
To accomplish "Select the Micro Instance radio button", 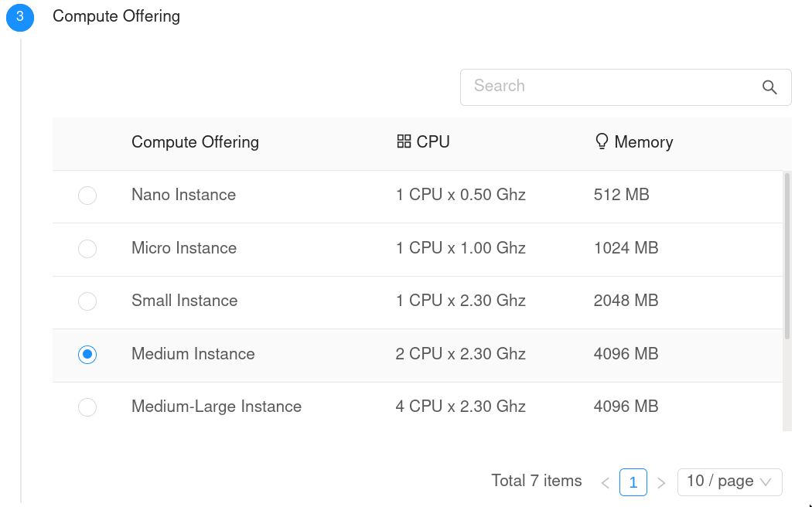I will pos(87,248).
